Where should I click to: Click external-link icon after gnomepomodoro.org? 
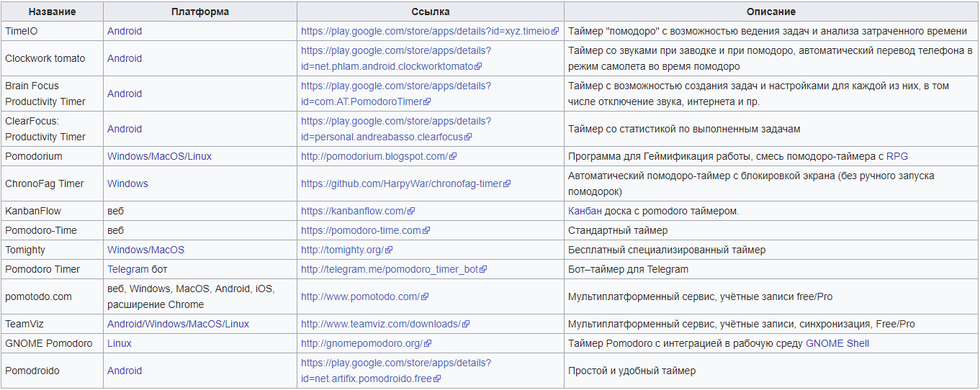(x=428, y=344)
